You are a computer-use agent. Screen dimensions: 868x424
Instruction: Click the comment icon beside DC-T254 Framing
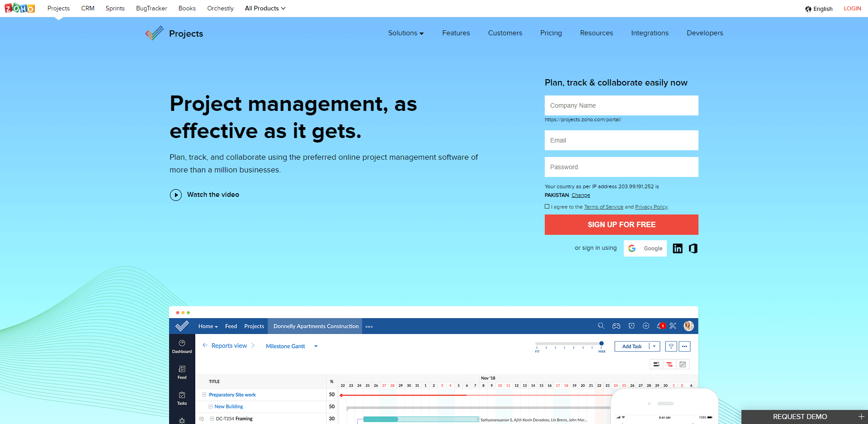click(x=202, y=419)
